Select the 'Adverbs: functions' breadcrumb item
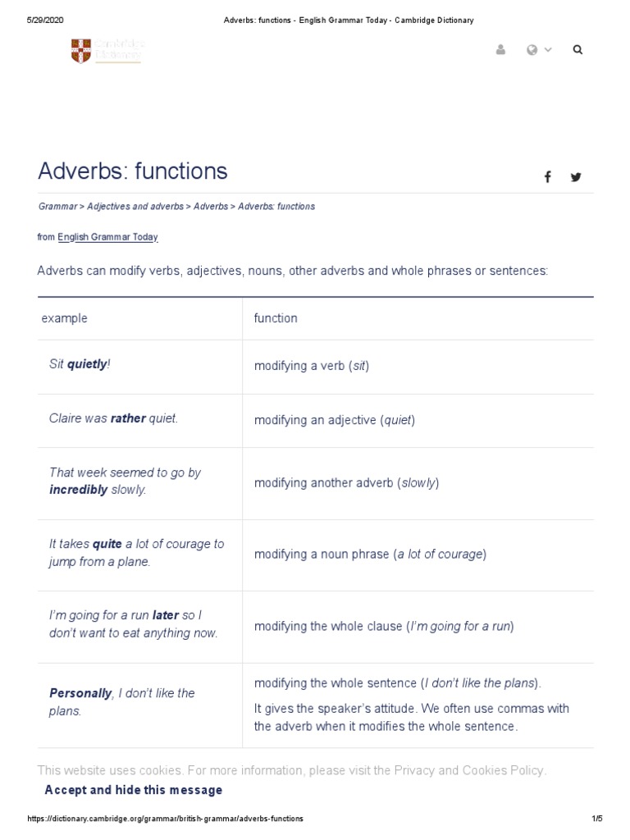This screenshot has height=840, width=630. 276,207
